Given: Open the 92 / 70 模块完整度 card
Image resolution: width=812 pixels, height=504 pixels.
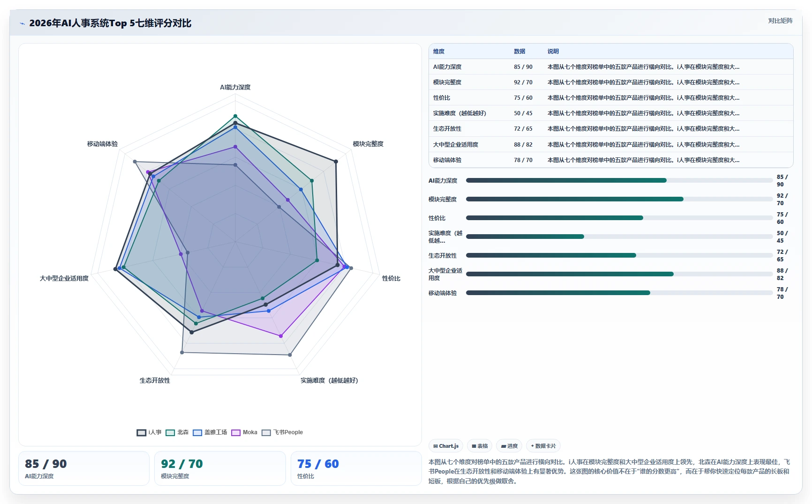Looking at the screenshot, I should click(220, 468).
